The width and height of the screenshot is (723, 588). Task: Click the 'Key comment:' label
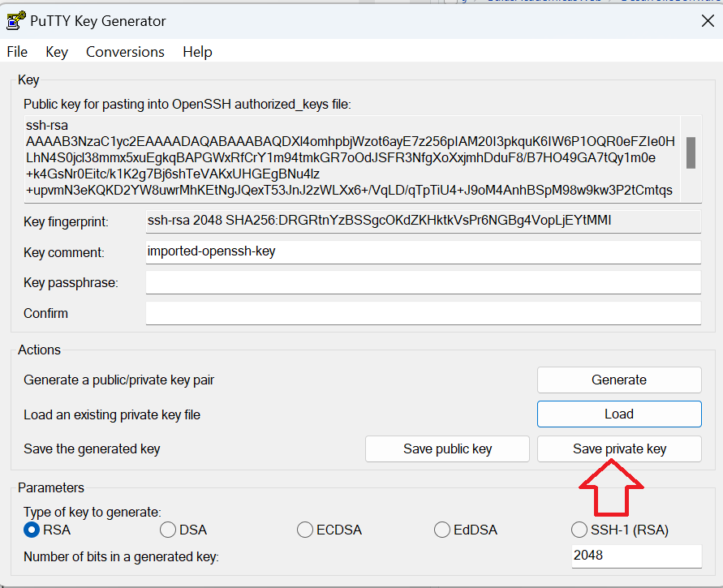(x=64, y=252)
